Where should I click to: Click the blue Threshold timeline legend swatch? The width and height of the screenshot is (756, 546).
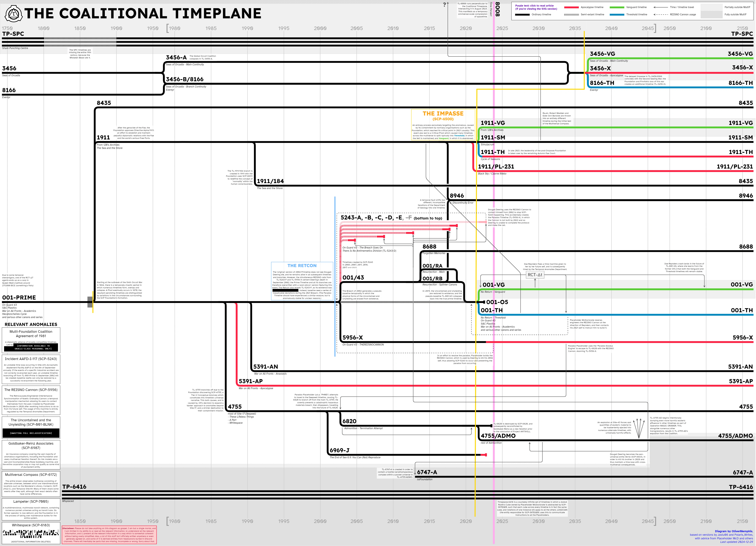click(617, 15)
